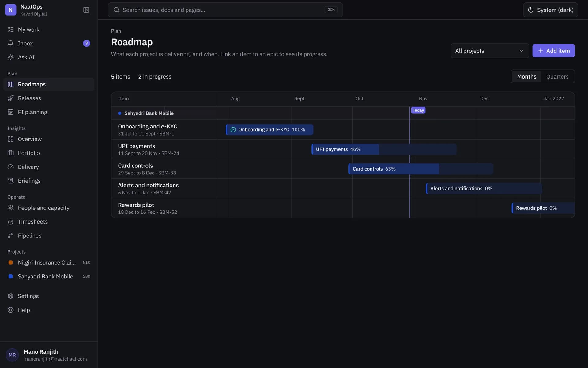The width and height of the screenshot is (588, 368).
Task: Click the PI planning calendar icon
Action: tap(11, 112)
